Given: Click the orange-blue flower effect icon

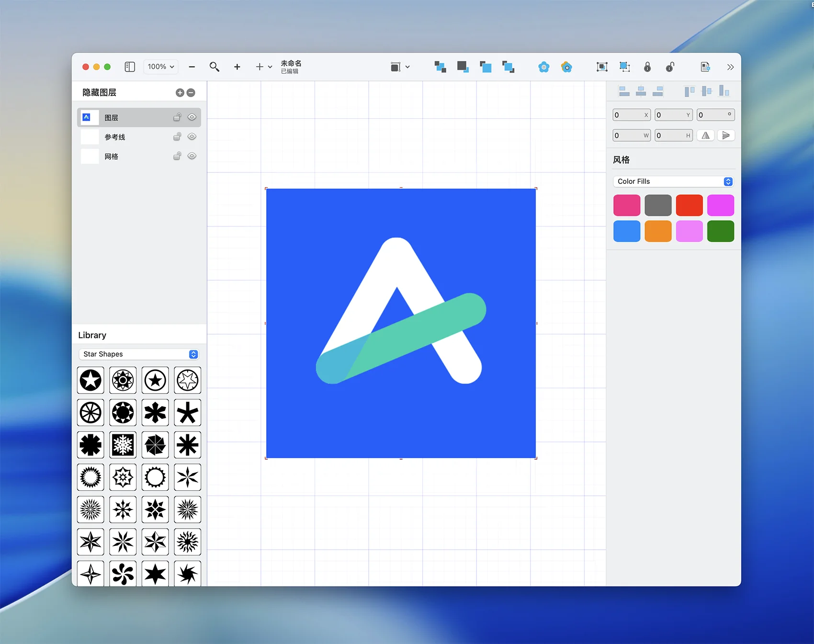Looking at the screenshot, I should tap(566, 67).
